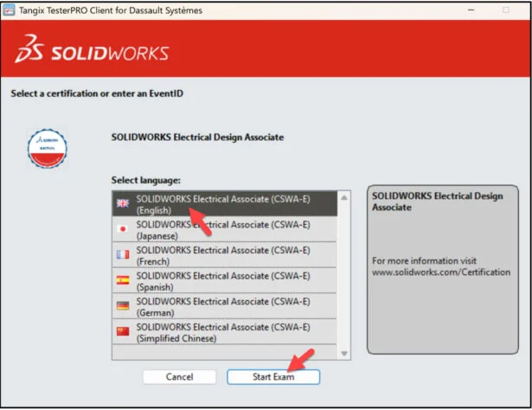Click the Spain flag icon

(123, 280)
